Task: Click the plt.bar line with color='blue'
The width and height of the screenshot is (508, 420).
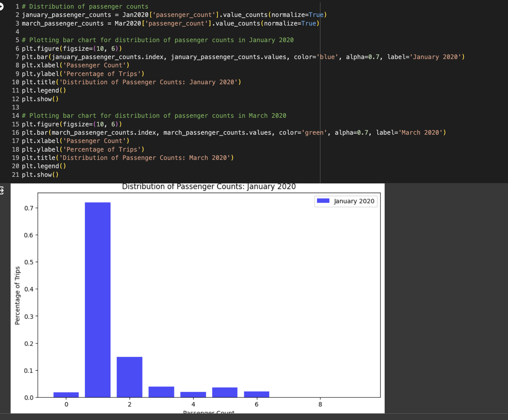Action: 243,57
